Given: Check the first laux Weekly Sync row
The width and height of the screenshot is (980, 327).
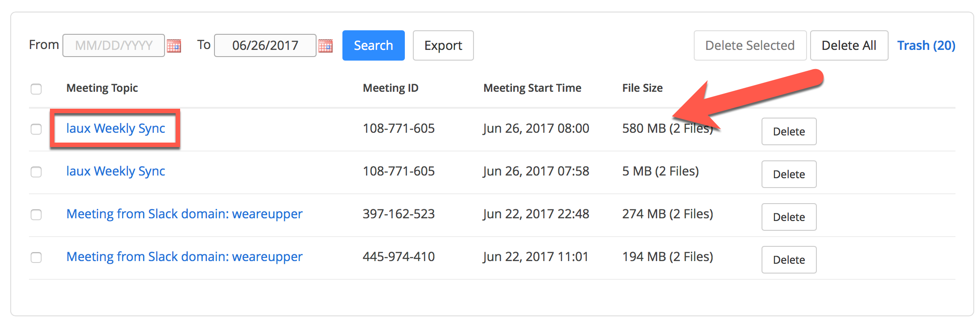Looking at the screenshot, I should (36, 129).
